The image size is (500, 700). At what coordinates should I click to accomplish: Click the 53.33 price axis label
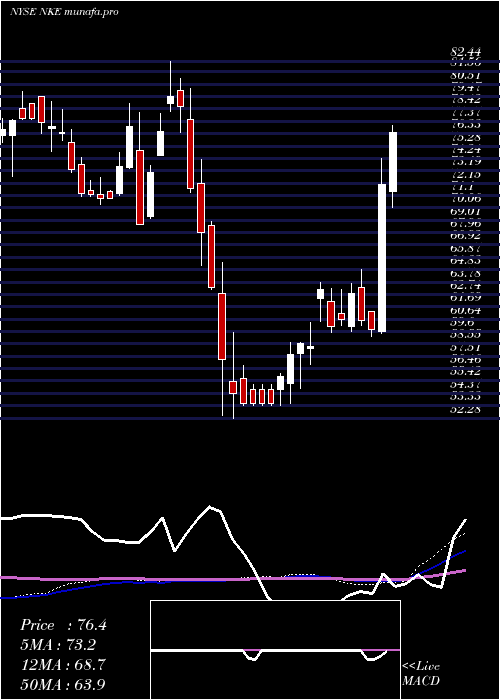click(465, 396)
